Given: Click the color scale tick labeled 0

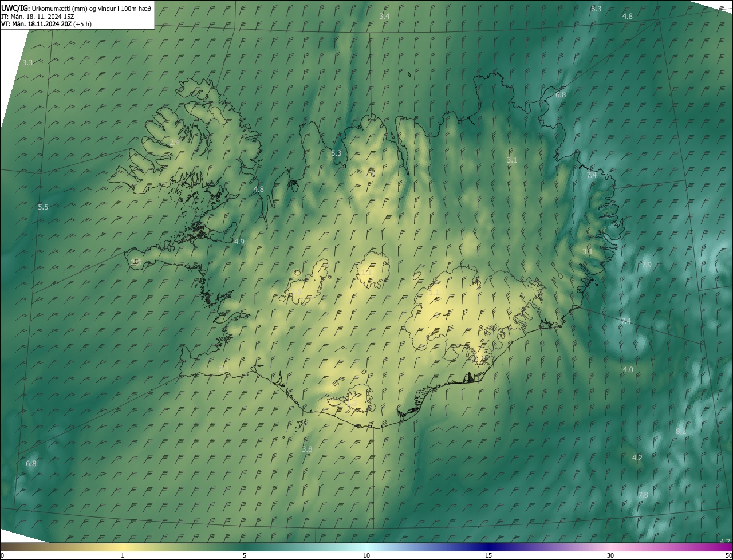Looking at the screenshot, I should [2, 556].
